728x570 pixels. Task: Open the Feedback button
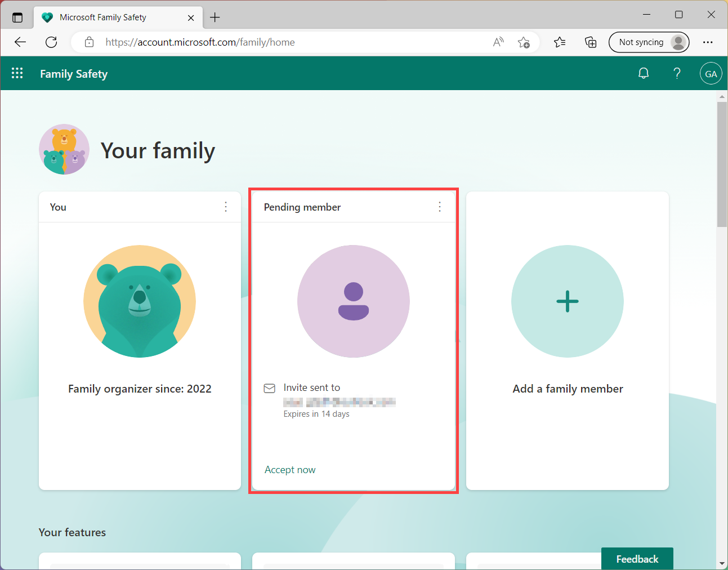click(637, 559)
